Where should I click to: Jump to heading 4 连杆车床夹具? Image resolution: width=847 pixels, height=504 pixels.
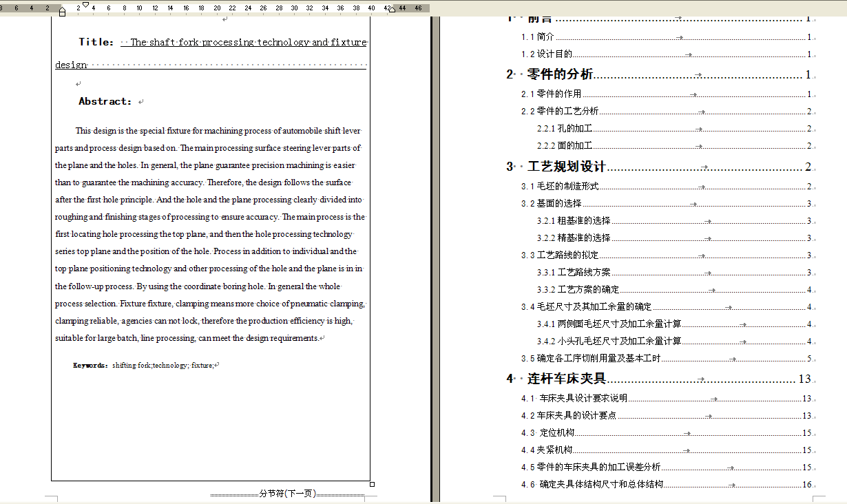(660, 379)
